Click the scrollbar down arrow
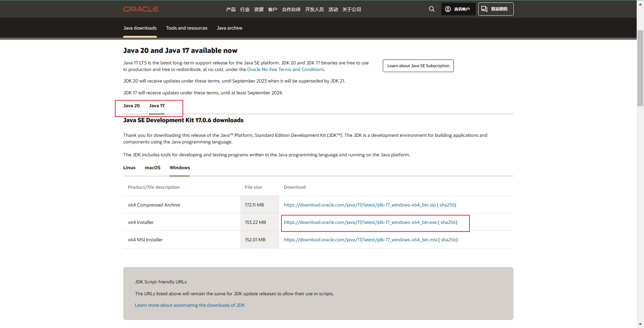 tap(640, 324)
